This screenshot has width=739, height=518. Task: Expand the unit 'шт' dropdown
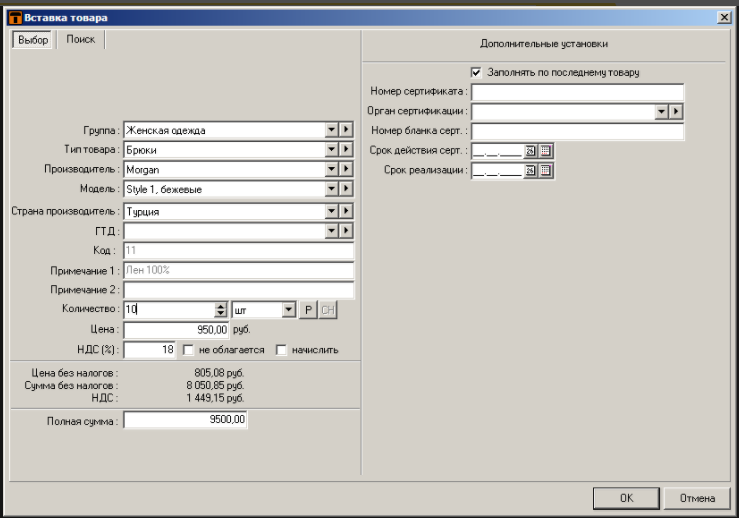[289, 310]
